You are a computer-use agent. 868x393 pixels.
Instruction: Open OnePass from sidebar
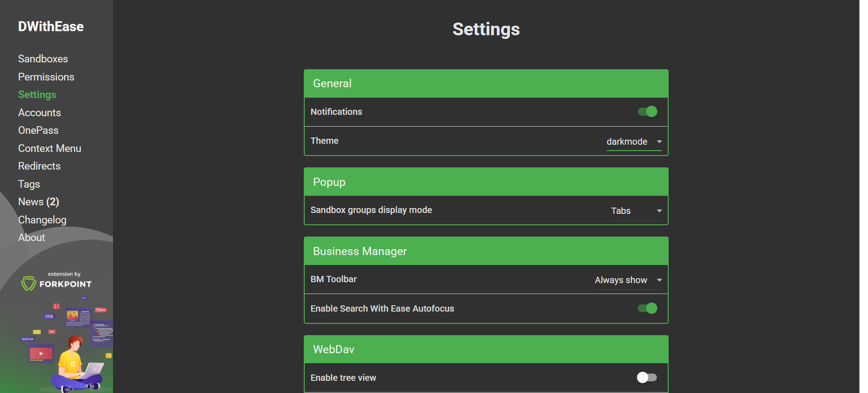(38, 130)
